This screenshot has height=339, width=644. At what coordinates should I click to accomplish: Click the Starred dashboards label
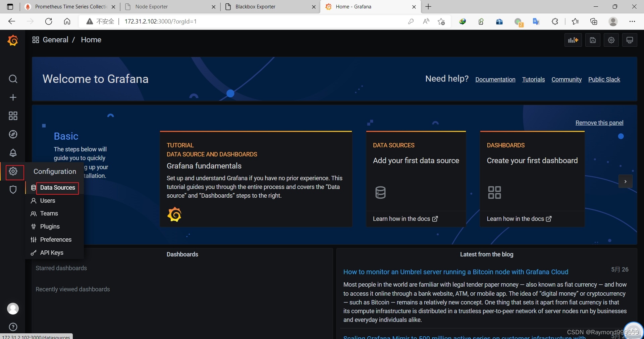pos(61,268)
